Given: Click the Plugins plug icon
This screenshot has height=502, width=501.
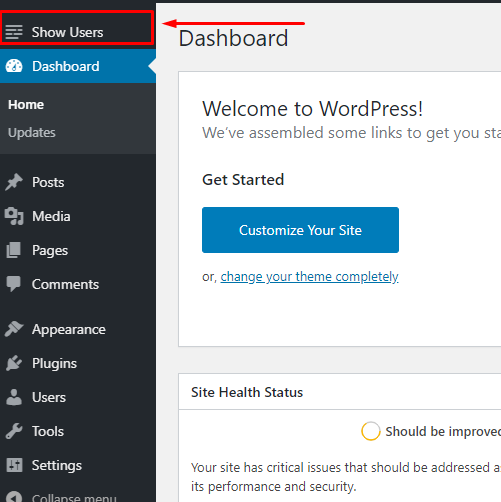Looking at the screenshot, I should (x=14, y=363).
